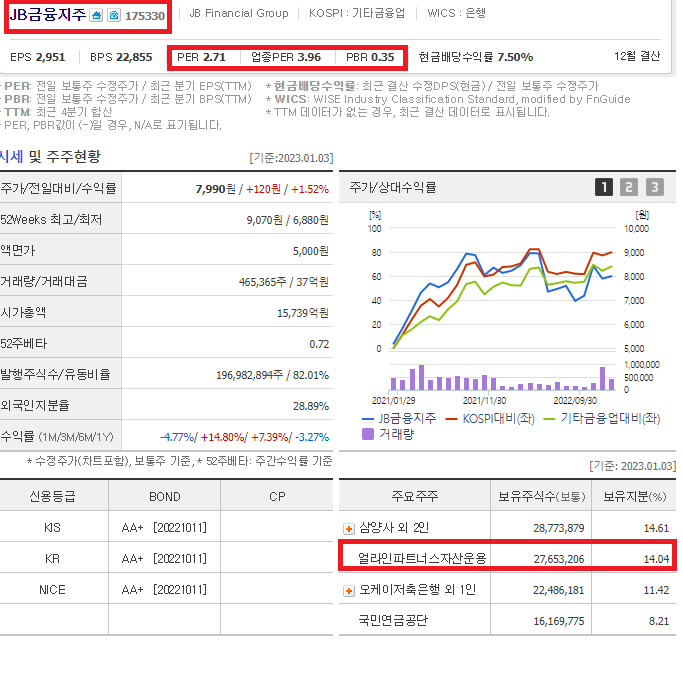Click the phone icon beside JB금융지주
Viewport: 683px width, 676px height.
114,16
